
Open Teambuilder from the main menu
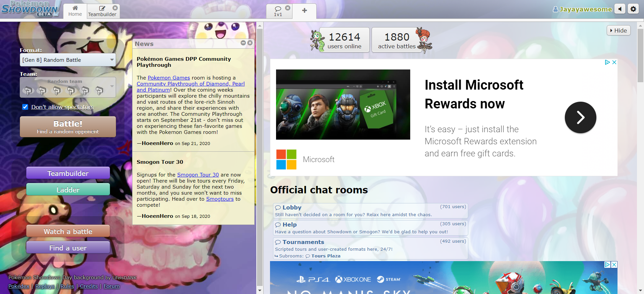[68, 173]
